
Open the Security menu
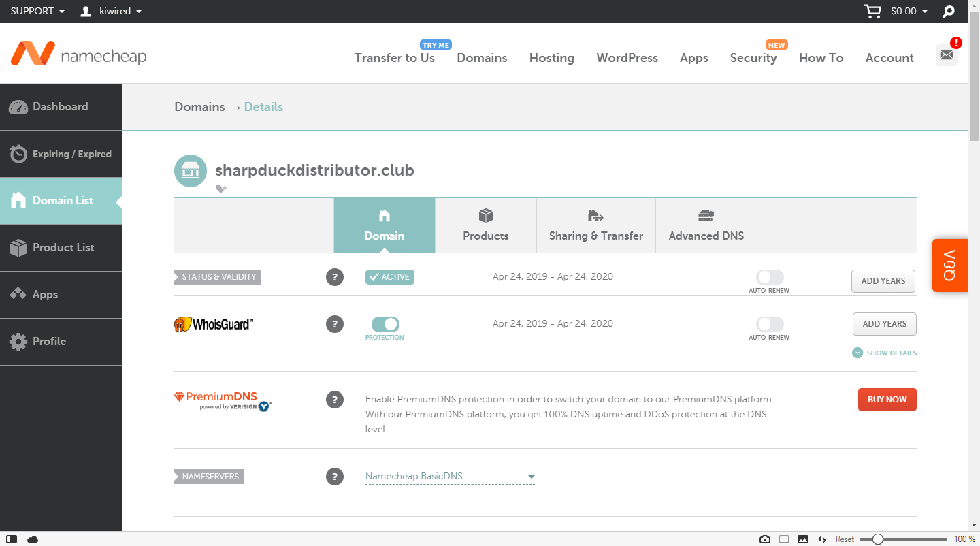753,58
